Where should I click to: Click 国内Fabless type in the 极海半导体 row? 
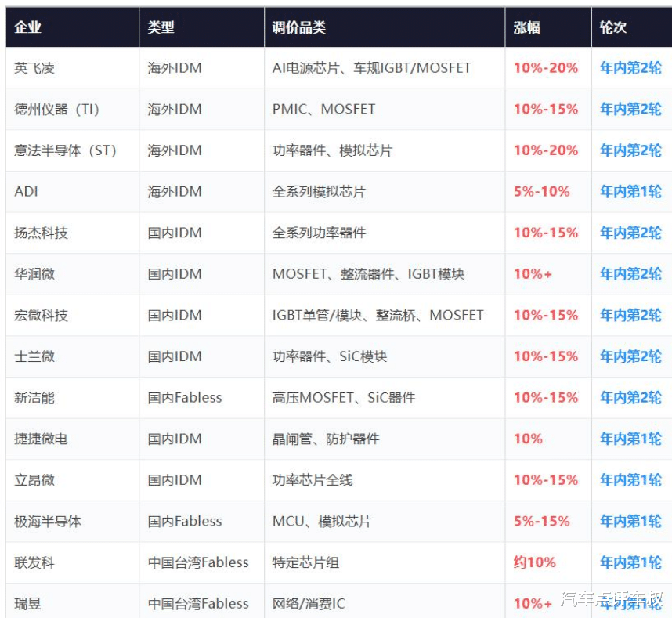click(185, 521)
